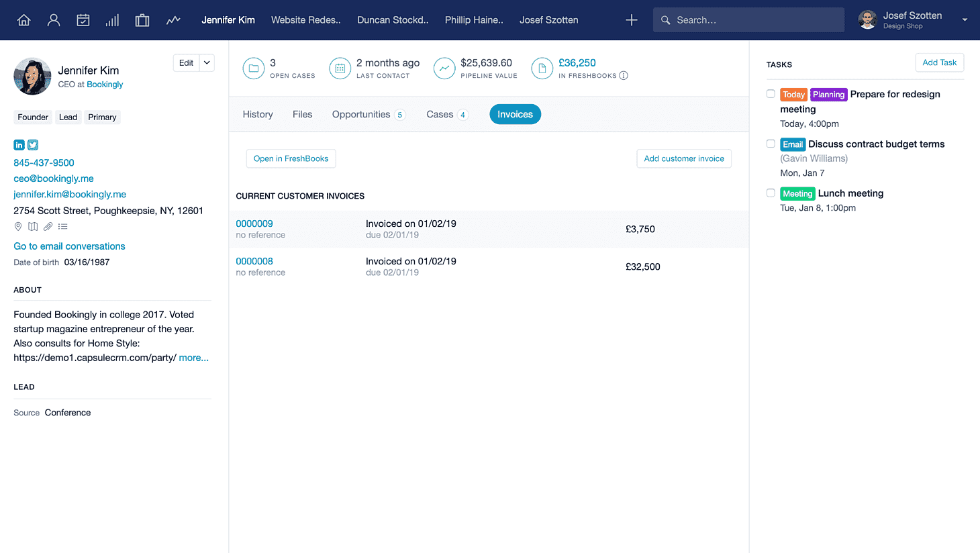Open invoice 0000009 link
Screen dimensions: 980x553
(x=254, y=223)
